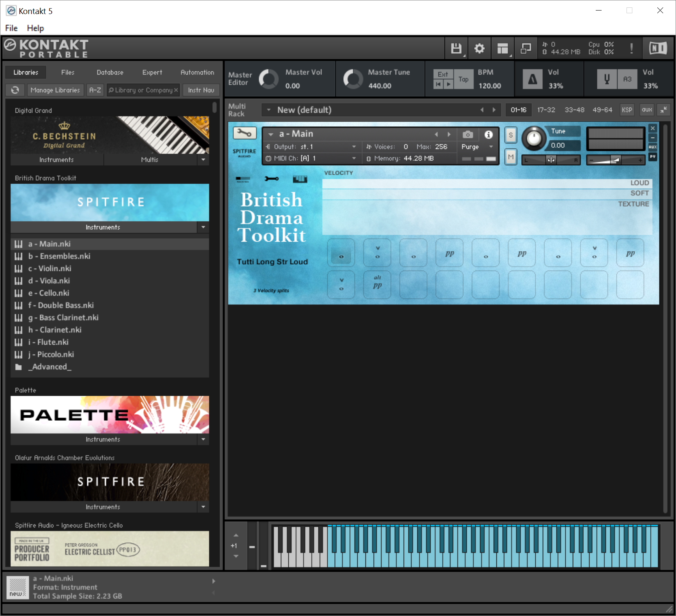
Task: Open Output st. 1 dropdown
Action: 354,147
